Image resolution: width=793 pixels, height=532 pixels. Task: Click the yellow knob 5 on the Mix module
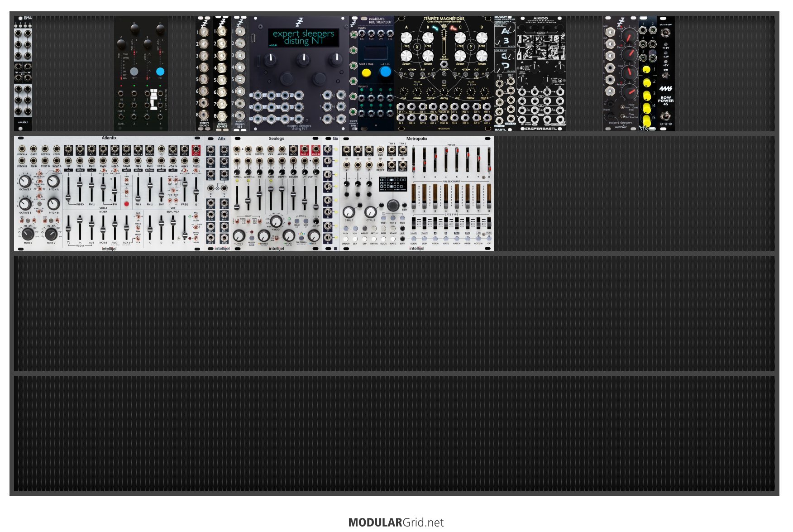coord(647,121)
